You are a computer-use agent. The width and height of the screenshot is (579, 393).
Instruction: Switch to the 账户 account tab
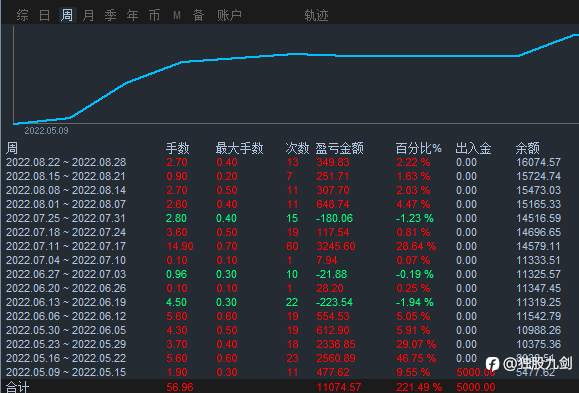coord(229,16)
